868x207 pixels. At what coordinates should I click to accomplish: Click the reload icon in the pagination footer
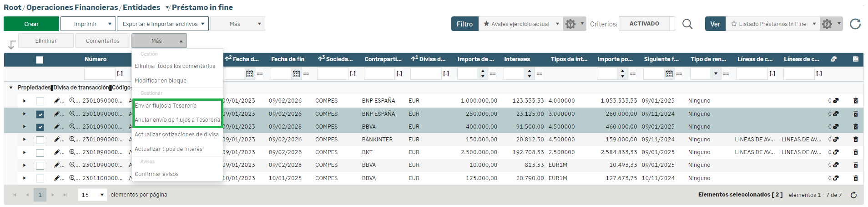point(853,195)
